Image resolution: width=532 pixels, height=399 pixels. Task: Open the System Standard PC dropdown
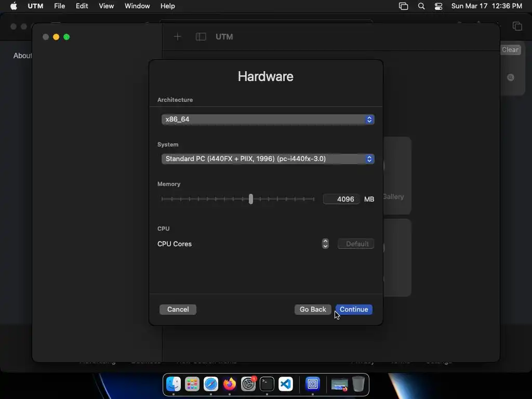point(268,159)
